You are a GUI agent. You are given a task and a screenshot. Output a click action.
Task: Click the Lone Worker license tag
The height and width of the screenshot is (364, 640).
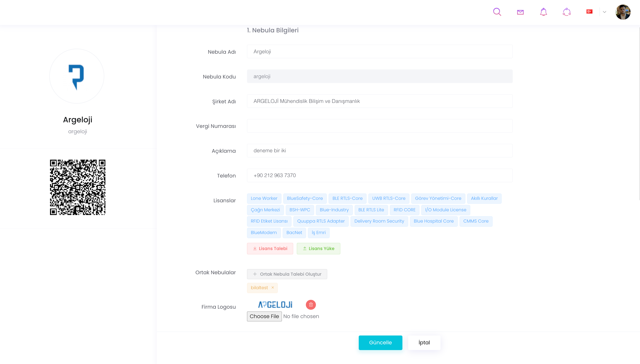[x=264, y=198]
